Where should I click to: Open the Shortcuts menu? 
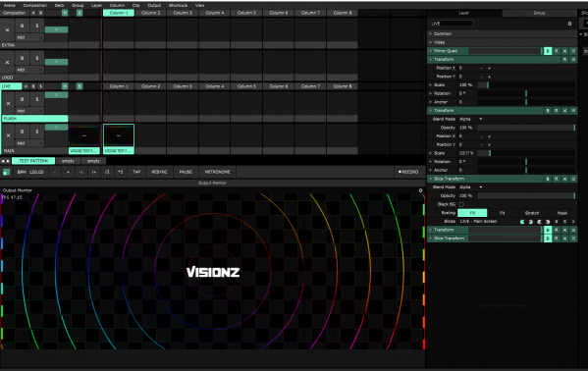(x=178, y=5)
